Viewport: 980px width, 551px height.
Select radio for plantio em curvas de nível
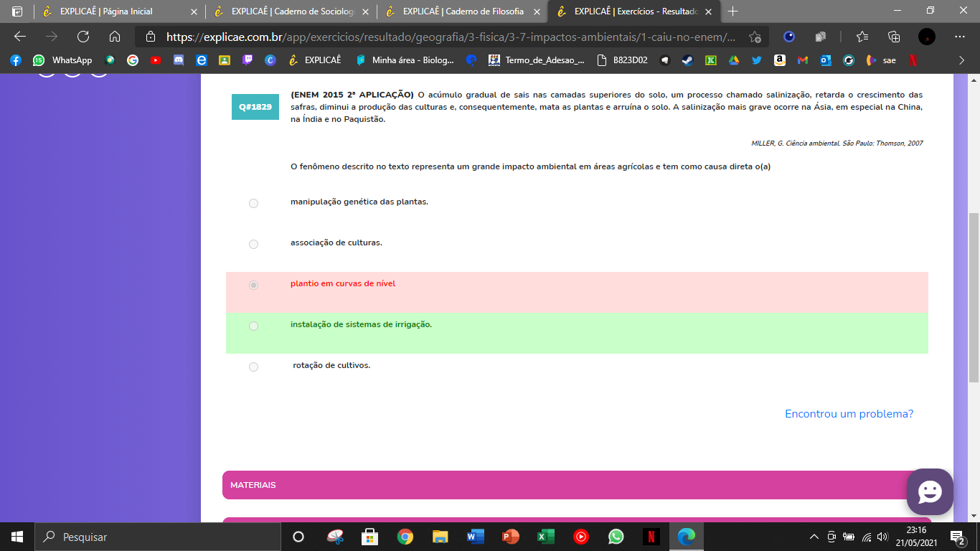pyautogui.click(x=253, y=286)
